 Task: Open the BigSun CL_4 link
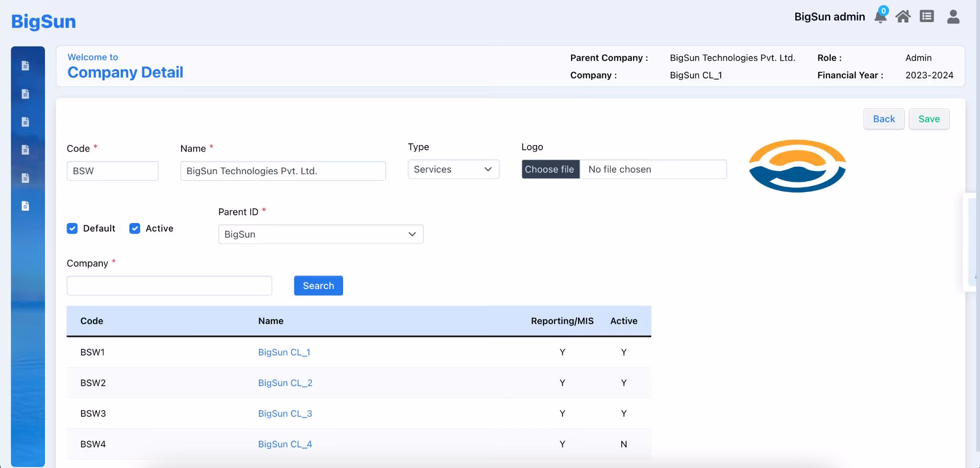click(x=285, y=444)
